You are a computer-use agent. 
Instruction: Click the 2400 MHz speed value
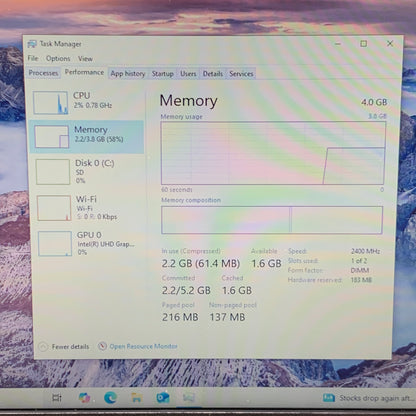(x=365, y=251)
